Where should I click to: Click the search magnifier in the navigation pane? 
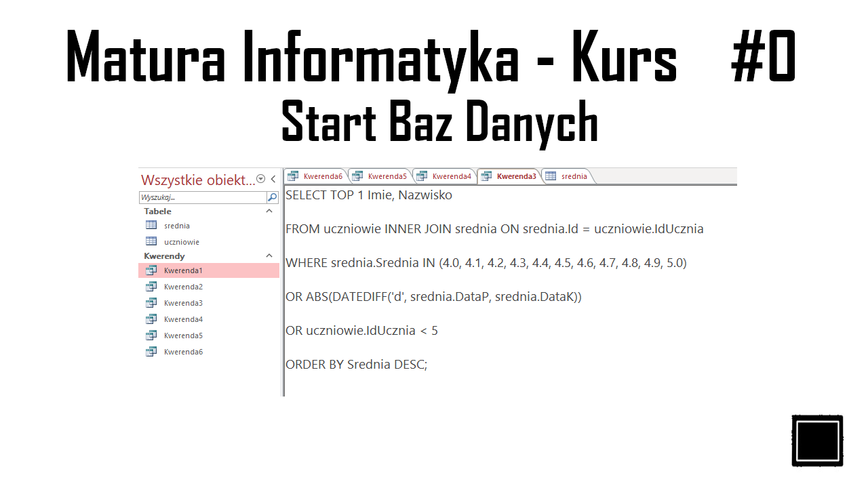273,197
